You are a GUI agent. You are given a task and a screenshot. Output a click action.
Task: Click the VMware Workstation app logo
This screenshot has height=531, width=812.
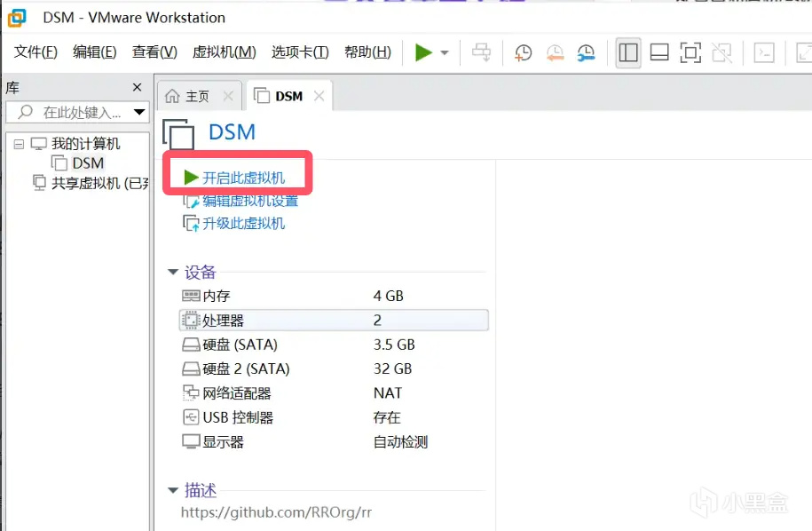[x=17, y=18]
